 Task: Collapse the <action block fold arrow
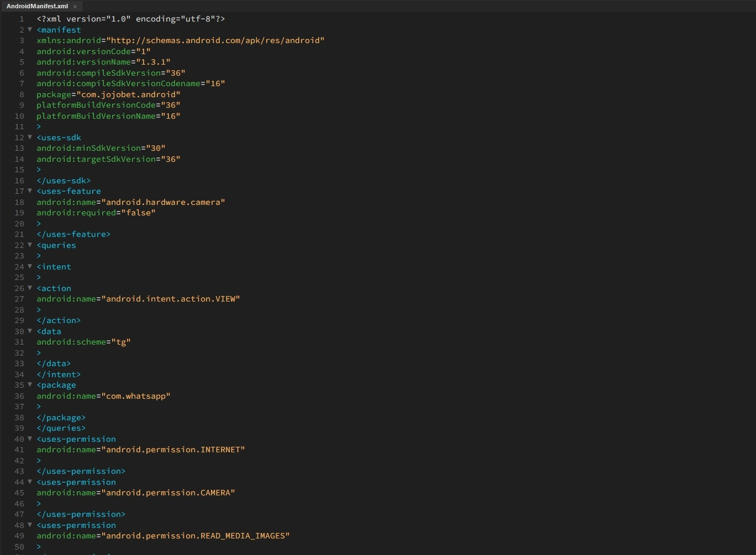coord(30,288)
